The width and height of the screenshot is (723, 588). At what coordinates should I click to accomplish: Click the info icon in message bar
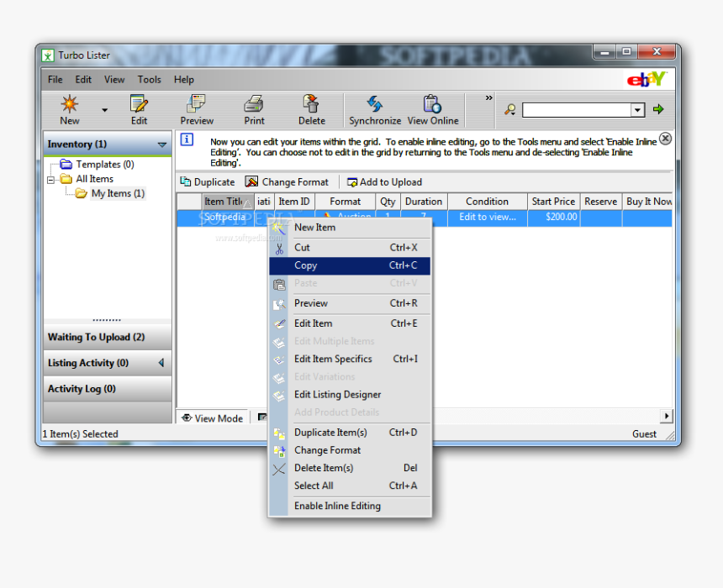pos(187,139)
